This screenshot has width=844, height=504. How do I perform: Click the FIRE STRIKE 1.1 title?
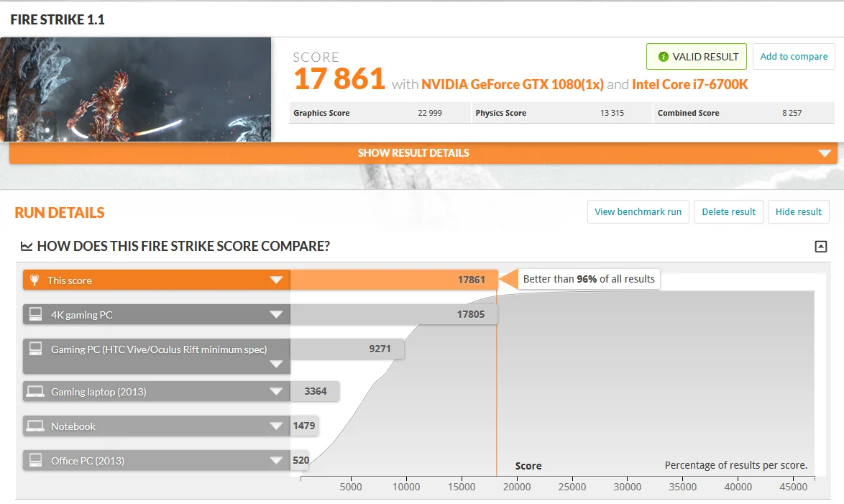(x=58, y=20)
